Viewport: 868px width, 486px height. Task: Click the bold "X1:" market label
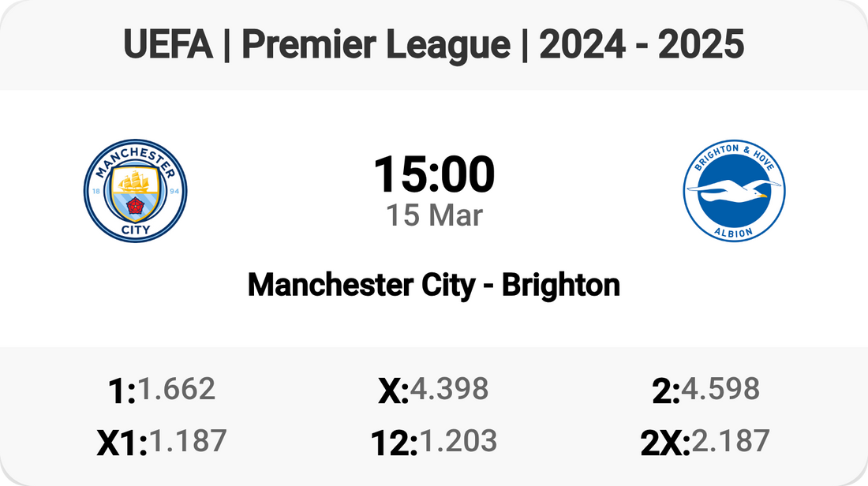(x=122, y=443)
